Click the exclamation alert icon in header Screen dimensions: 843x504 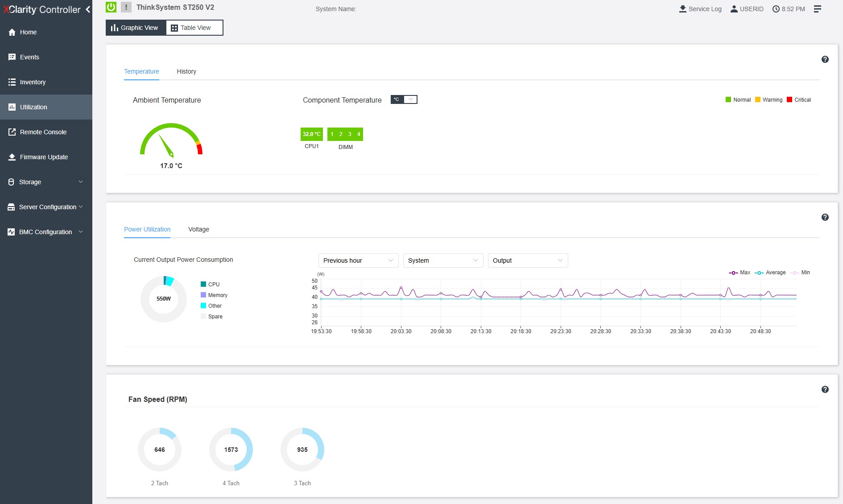pyautogui.click(x=126, y=7)
